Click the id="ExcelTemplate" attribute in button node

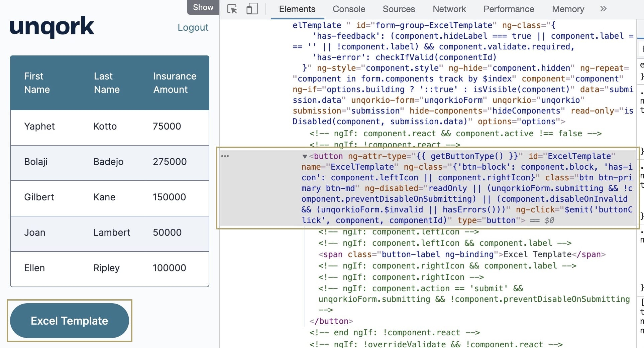pyautogui.click(x=572, y=156)
